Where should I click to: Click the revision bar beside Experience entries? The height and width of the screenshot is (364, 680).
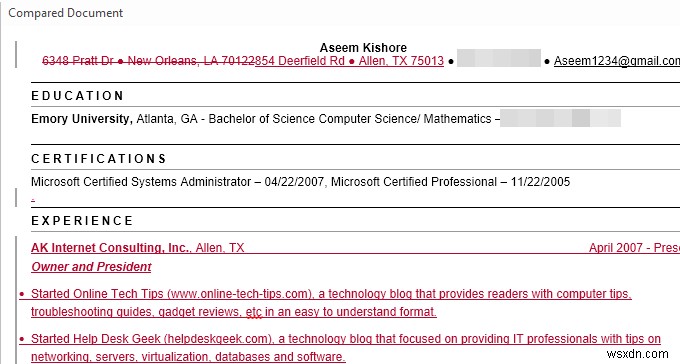pos(16,300)
